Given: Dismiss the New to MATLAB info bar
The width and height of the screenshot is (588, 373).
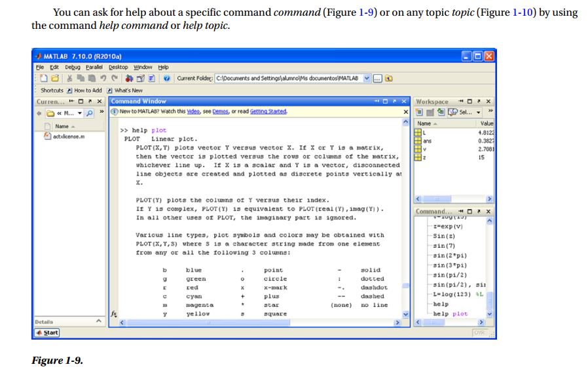Looking at the screenshot, I should (x=406, y=112).
